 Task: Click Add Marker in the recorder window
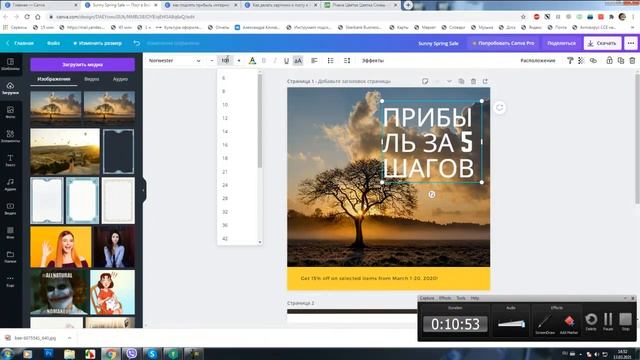pyautogui.click(x=569, y=324)
